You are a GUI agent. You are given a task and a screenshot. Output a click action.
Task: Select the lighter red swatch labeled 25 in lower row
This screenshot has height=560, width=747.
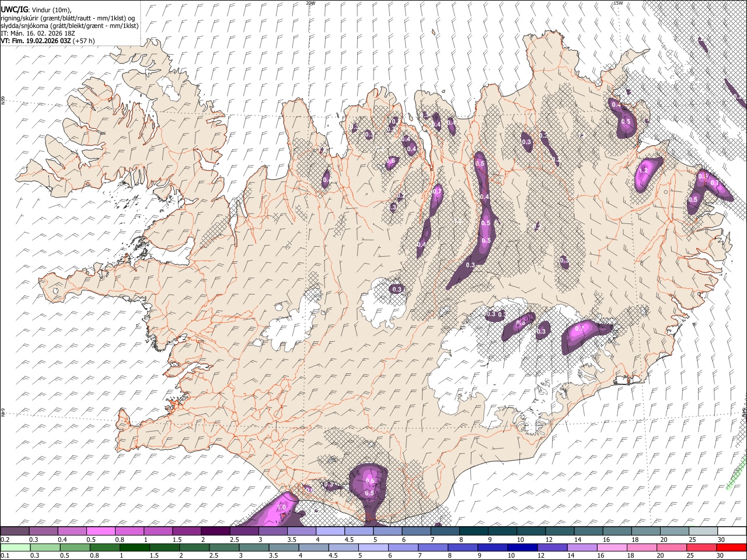[701, 547]
